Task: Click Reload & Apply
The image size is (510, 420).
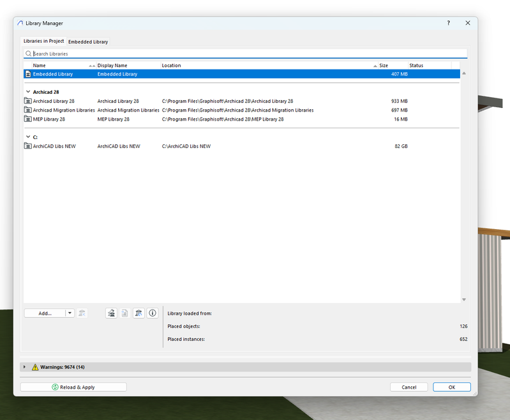Action: tap(73, 387)
